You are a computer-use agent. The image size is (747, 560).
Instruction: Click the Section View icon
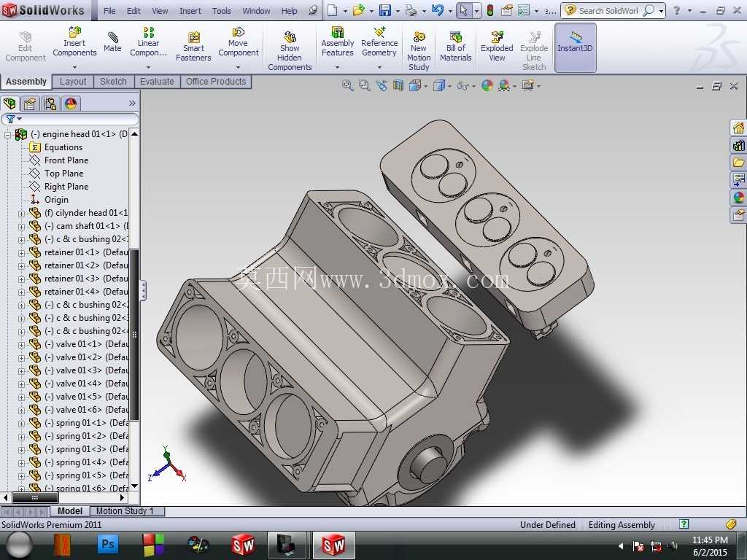click(398, 86)
